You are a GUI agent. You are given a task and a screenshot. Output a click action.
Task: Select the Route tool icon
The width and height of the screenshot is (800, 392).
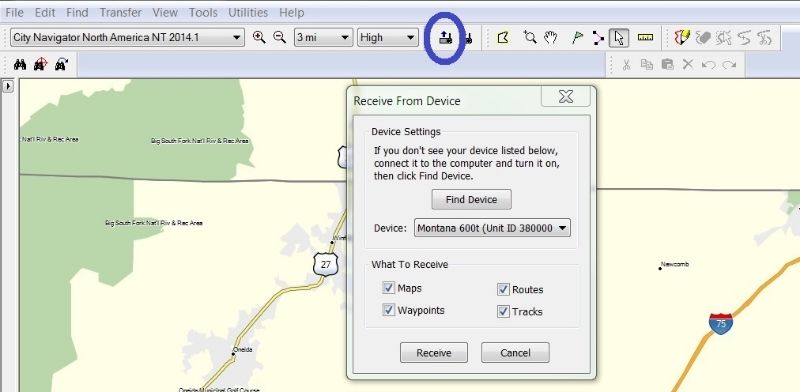pyautogui.click(x=598, y=38)
